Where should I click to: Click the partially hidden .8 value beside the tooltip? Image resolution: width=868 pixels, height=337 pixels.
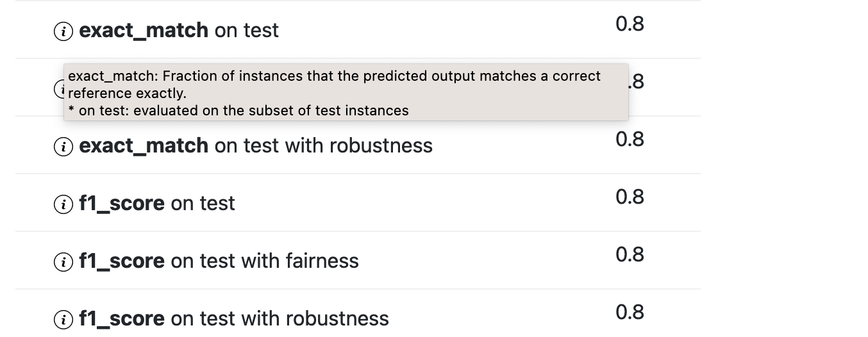(x=637, y=82)
